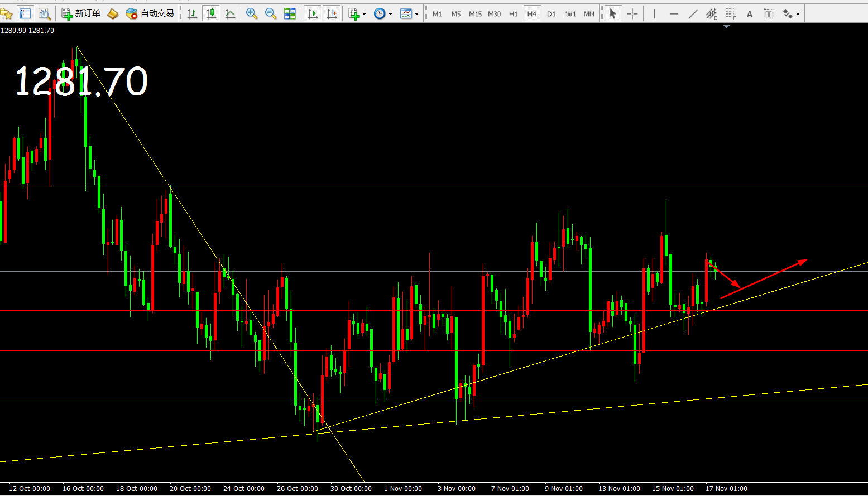The image size is (868, 496).
Task: Select the arrow cursor tool
Action: 613,14
